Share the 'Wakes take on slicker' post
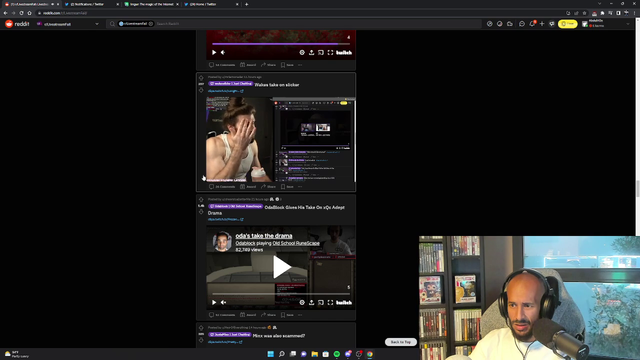640x360 pixels. 269,187
